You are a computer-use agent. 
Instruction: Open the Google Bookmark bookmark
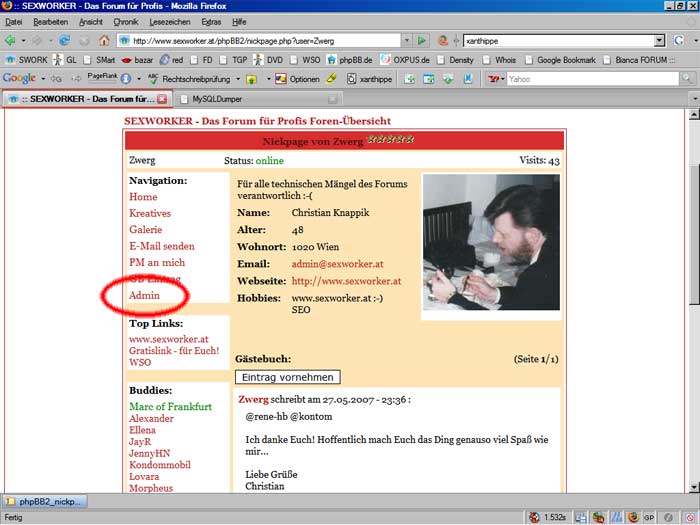coord(561,60)
